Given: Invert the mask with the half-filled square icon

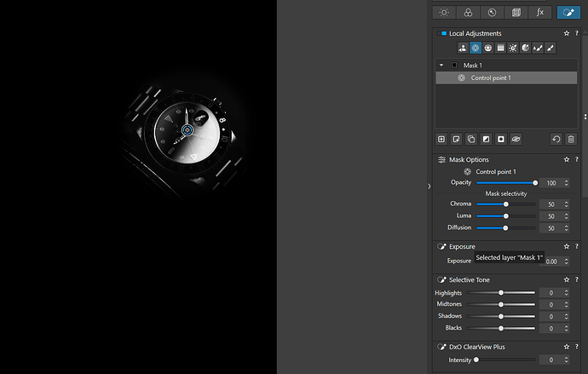Looking at the screenshot, I should point(486,139).
